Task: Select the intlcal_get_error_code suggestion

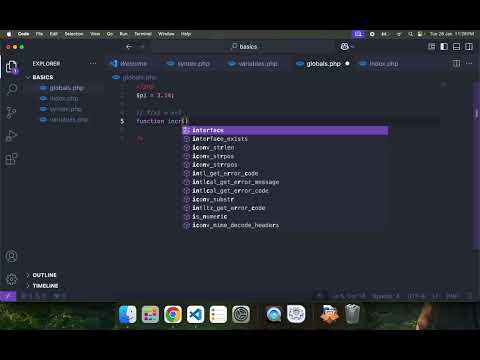Action: [285, 191]
